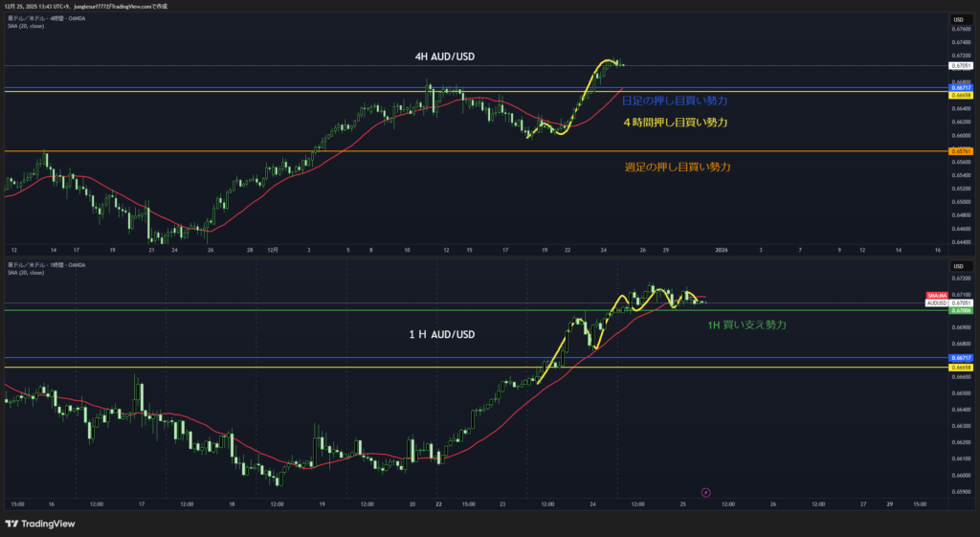
Task: Click the blue 0.66717 price tag on the 4H chart
Action: coord(960,87)
